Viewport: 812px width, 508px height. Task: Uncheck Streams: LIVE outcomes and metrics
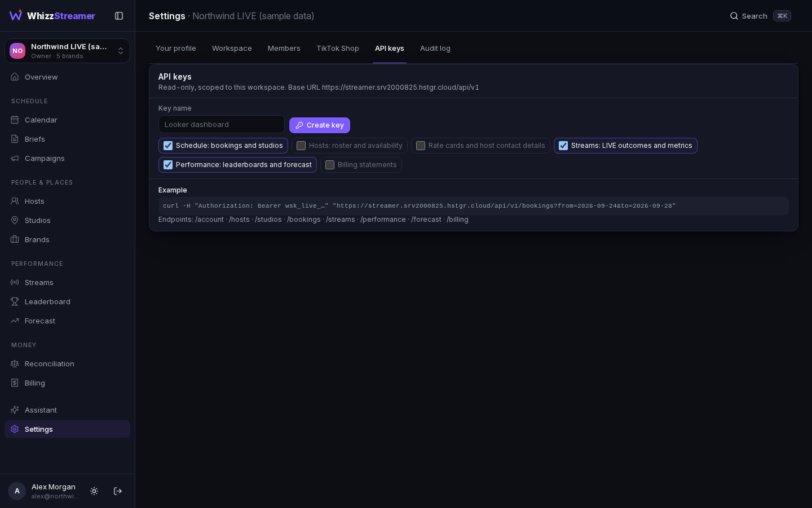pyautogui.click(x=563, y=146)
